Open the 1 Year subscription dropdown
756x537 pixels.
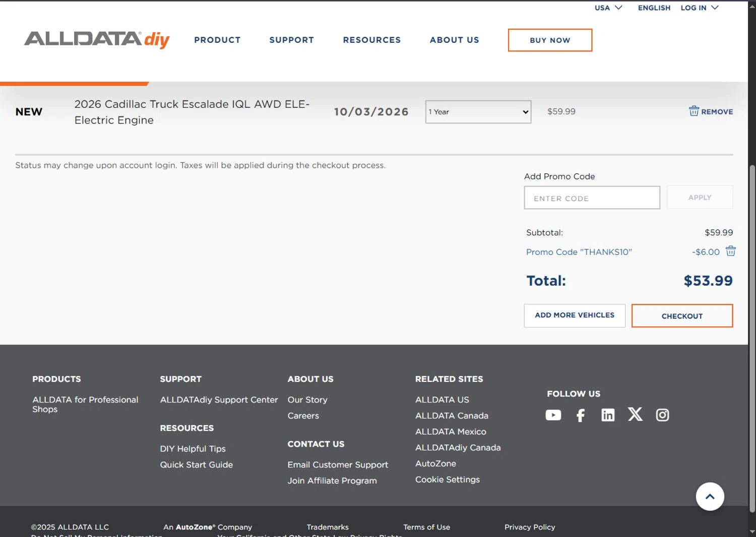point(478,112)
